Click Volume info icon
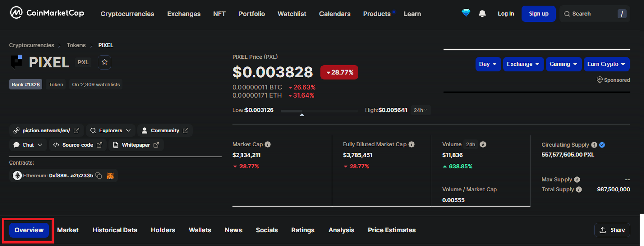The height and width of the screenshot is (246, 644). click(483, 145)
